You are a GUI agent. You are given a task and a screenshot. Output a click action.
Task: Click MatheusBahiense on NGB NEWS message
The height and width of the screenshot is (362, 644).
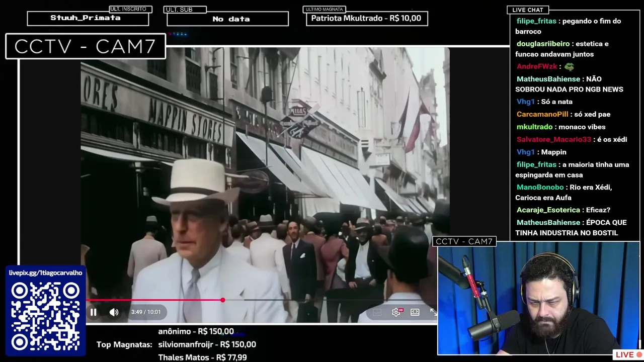click(x=548, y=79)
